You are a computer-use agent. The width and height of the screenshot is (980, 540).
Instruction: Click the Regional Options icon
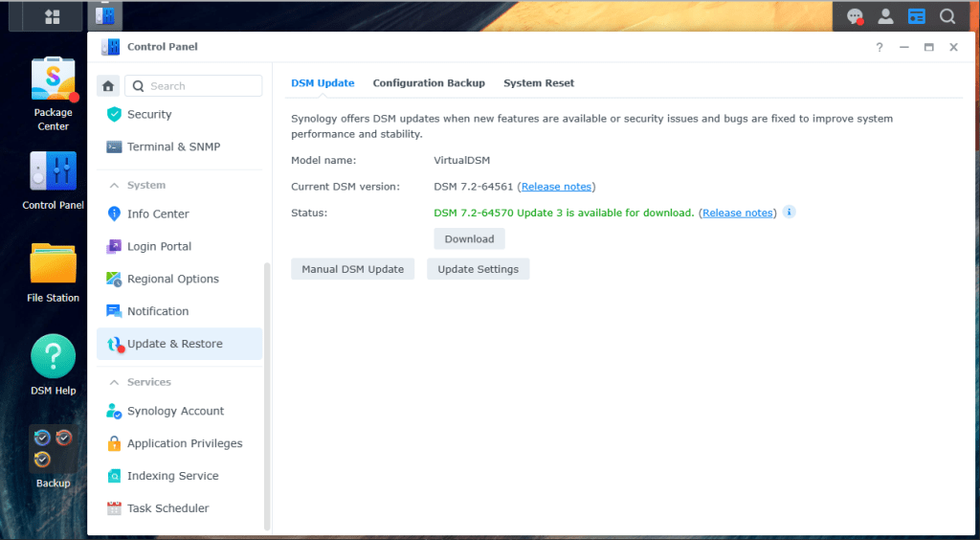114,279
